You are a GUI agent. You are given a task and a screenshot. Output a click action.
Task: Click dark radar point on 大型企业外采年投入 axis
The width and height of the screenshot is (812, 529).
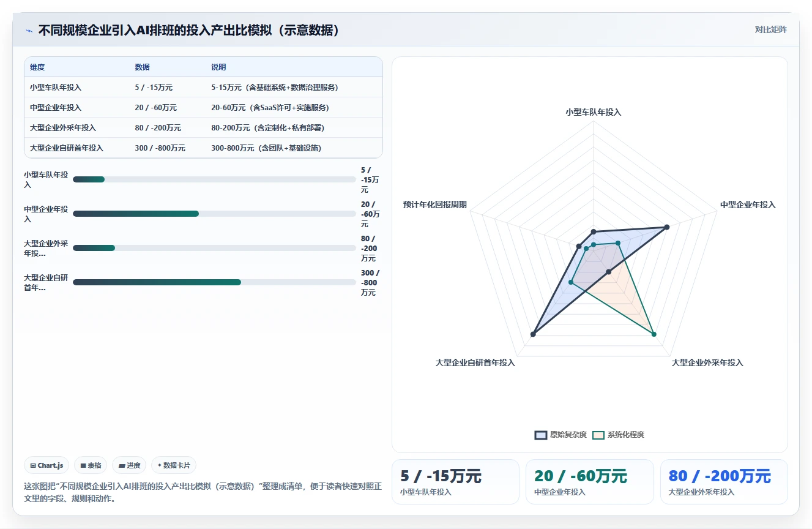(x=608, y=272)
